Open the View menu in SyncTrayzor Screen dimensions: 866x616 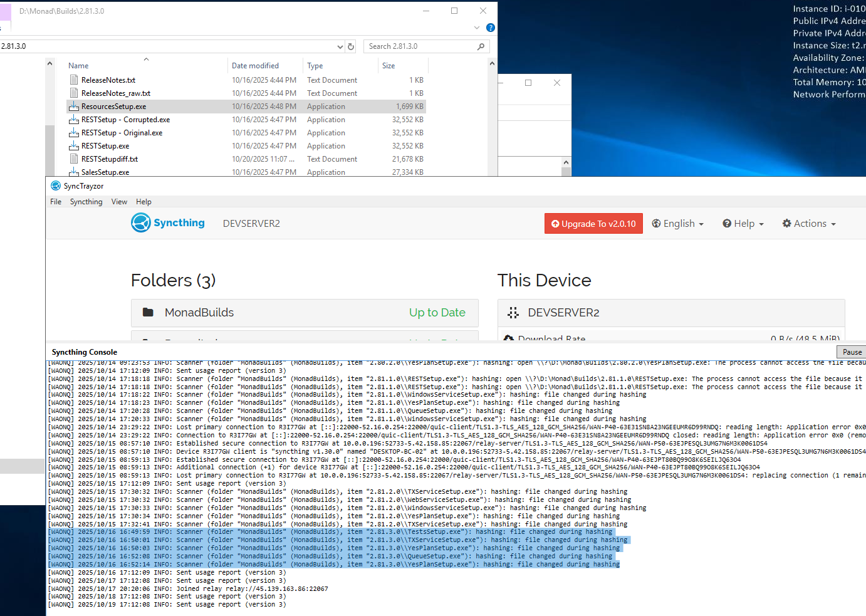(119, 202)
